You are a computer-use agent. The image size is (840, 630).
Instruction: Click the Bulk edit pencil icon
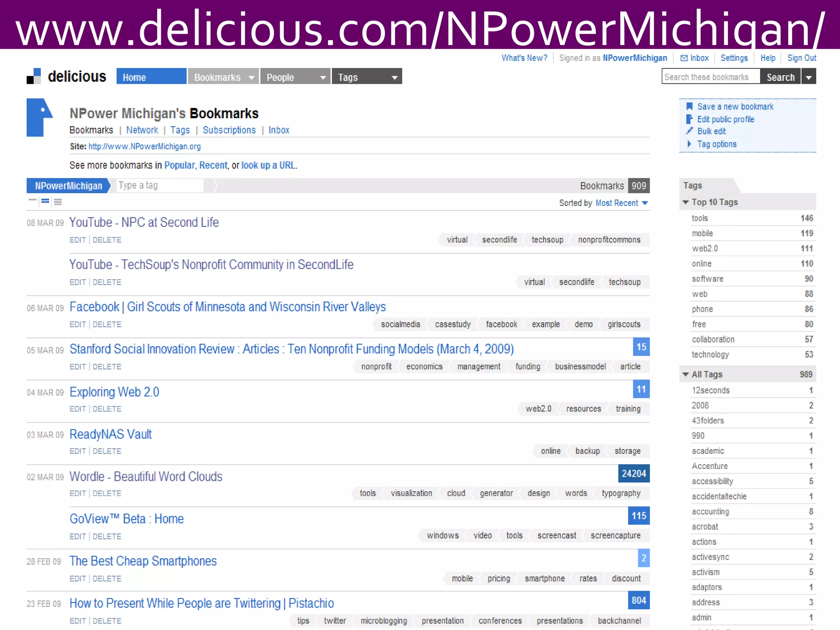coord(689,131)
